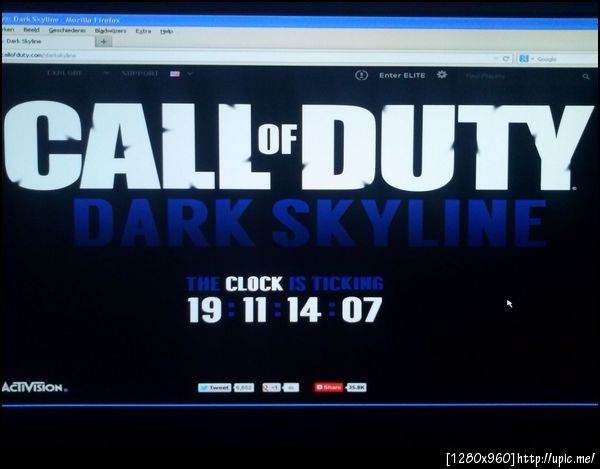Viewport: 600px width, 469px height.
Task: Click the red YouTube Share button
Action: [x=328, y=387]
